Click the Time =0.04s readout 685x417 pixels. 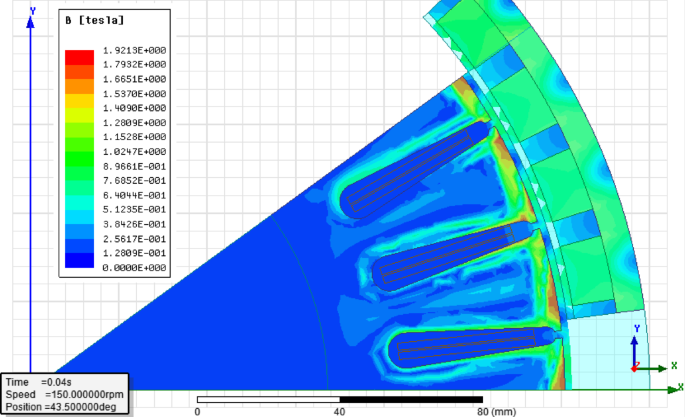coord(38,382)
